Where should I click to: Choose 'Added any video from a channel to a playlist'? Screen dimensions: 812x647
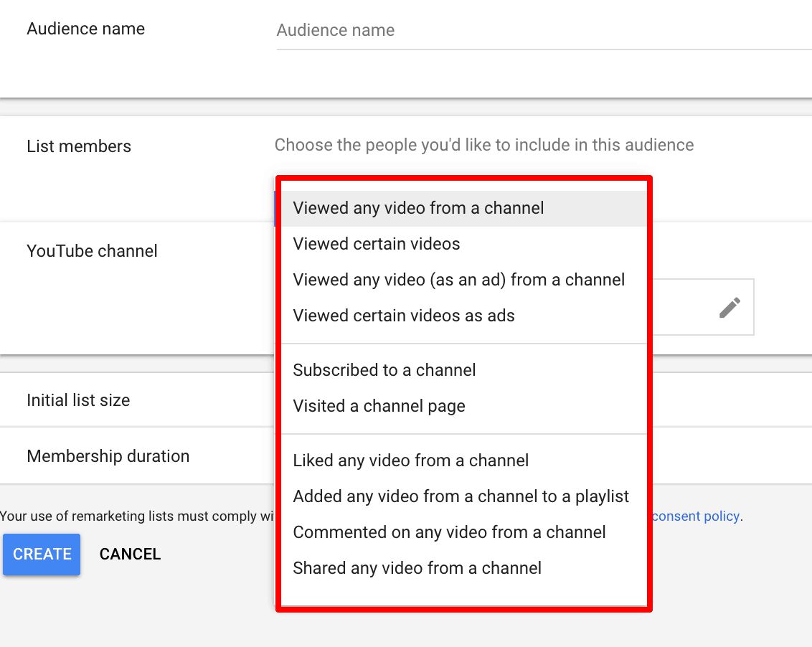click(464, 496)
